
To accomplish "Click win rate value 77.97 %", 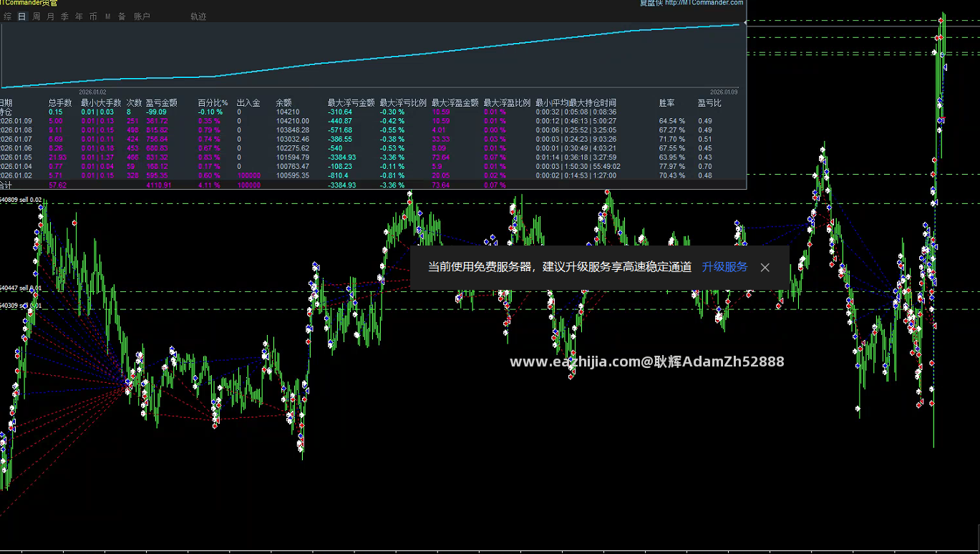I will [672, 166].
